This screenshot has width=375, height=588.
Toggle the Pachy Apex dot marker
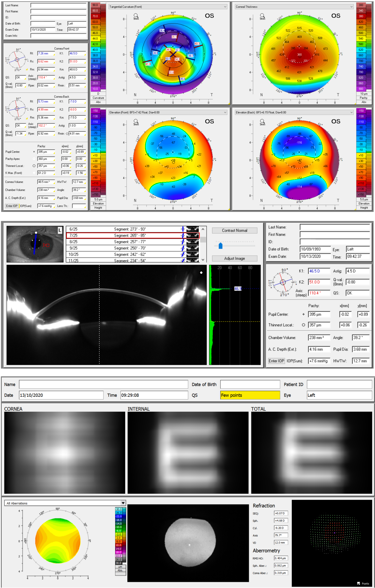pyautogui.click(x=34, y=159)
